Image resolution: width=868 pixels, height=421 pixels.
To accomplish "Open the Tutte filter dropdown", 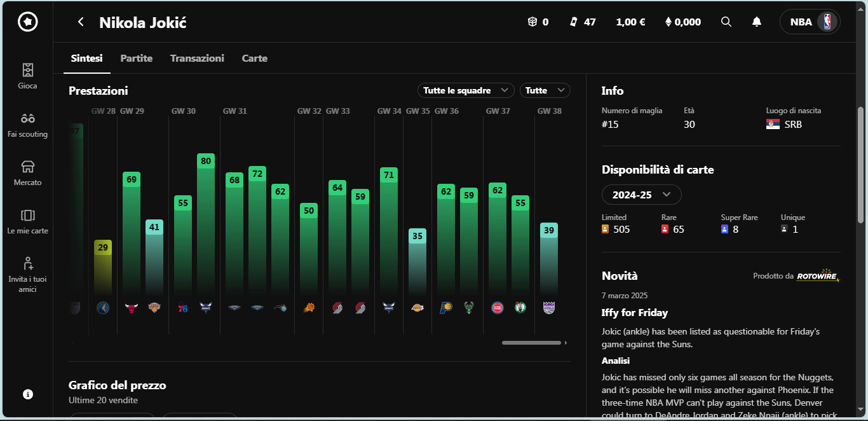I will coord(545,90).
